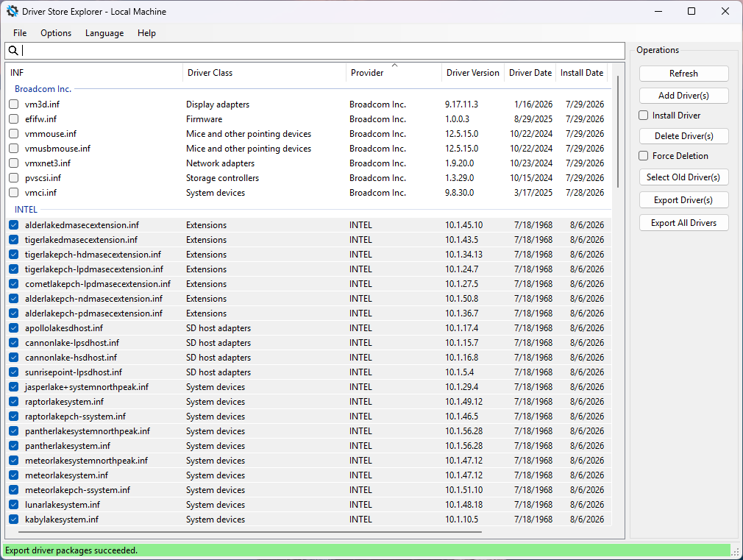The height and width of the screenshot is (560, 743).
Task: Select cometlakepch-lpdmasecextension.inf row name
Action: tap(98, 283)
